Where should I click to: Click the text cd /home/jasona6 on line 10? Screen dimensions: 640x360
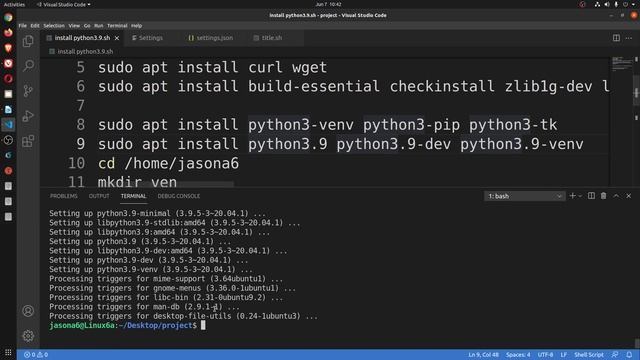click(x=168, y=163)
